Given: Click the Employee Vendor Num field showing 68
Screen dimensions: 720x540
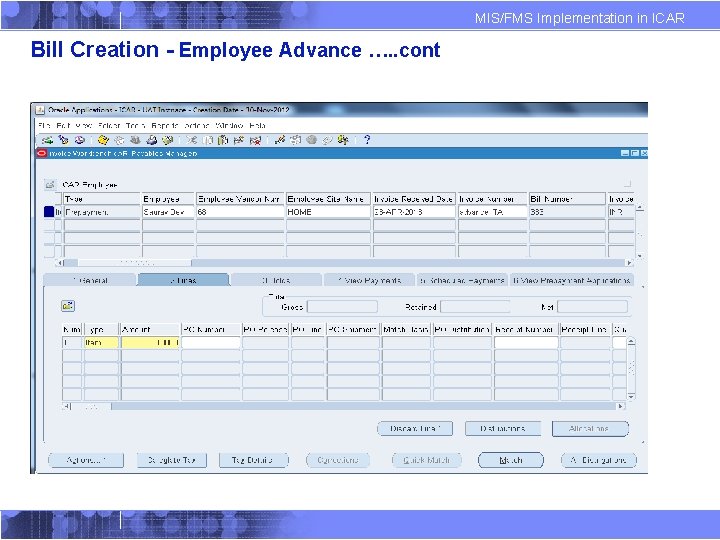Looking at the screenshot, I should click(x=240, y=212).
